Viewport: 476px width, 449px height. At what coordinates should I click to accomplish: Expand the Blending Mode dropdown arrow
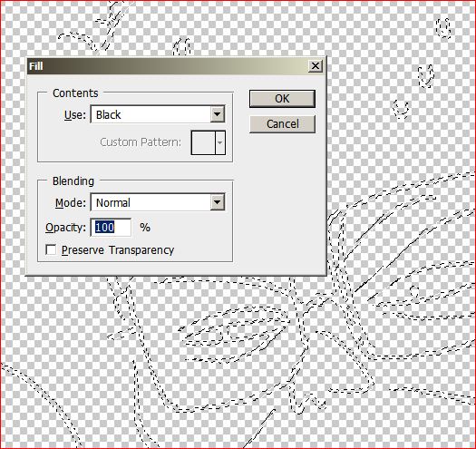click(x=218, y=202)
